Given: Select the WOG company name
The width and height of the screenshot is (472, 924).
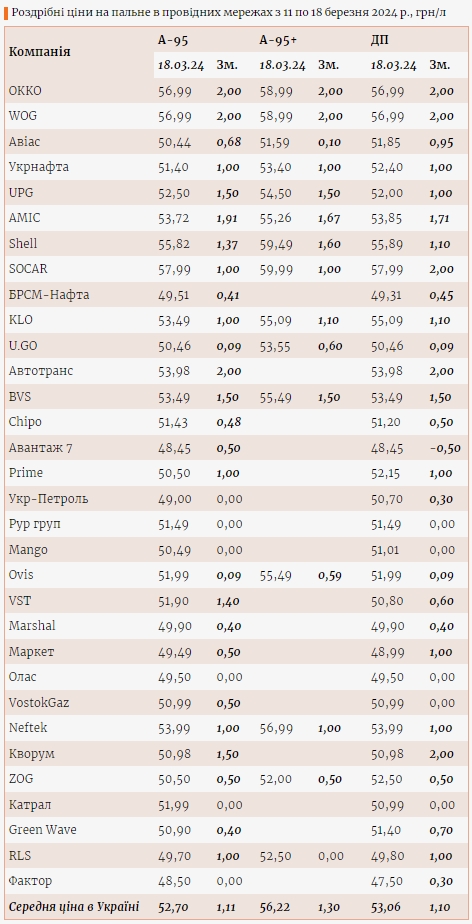Looking at the screenshot, I should (x=22, y=116).
